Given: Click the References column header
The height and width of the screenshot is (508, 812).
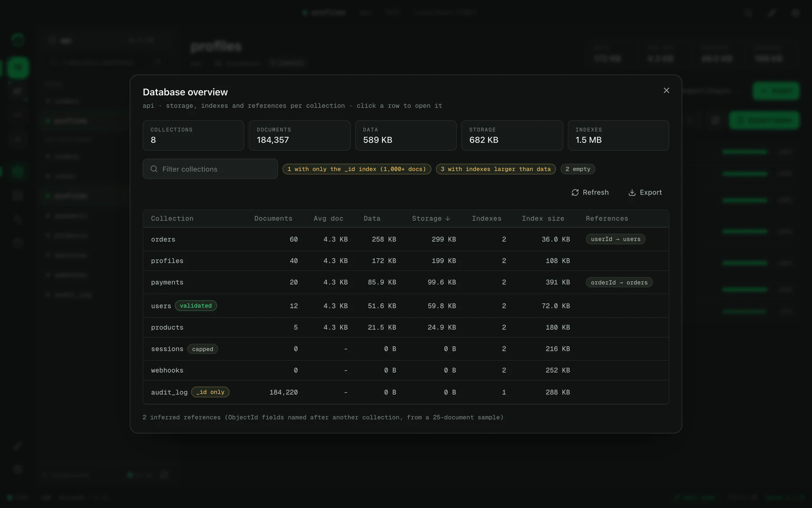Looking at the screenshot, I should pos(607,219).
